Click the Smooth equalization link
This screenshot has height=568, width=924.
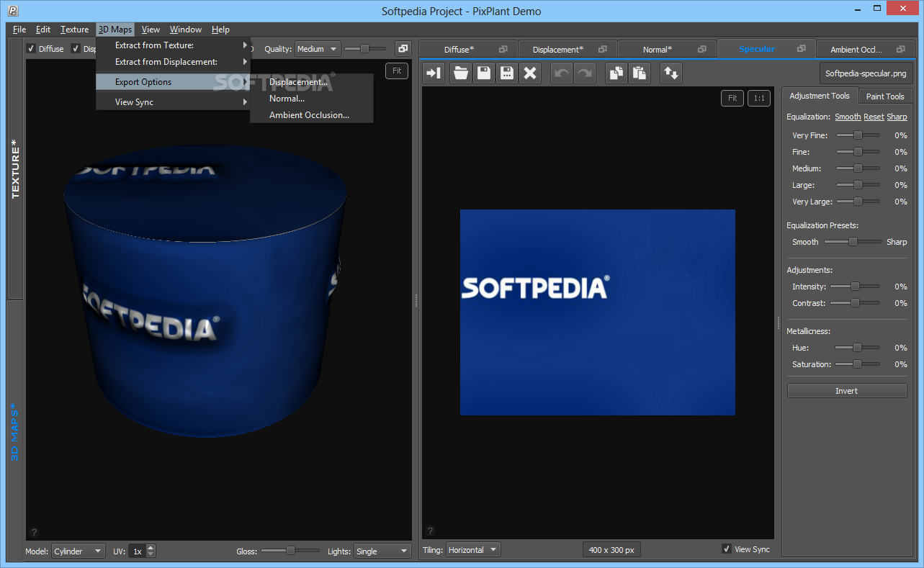pyautogui.click(x=848, y=117)
